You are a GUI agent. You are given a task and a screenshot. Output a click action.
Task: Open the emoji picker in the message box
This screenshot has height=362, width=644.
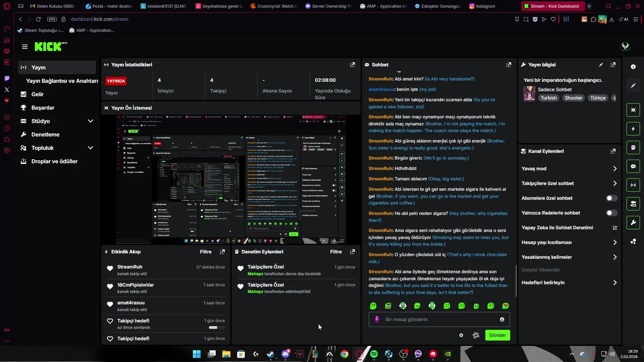click(502, 319)
